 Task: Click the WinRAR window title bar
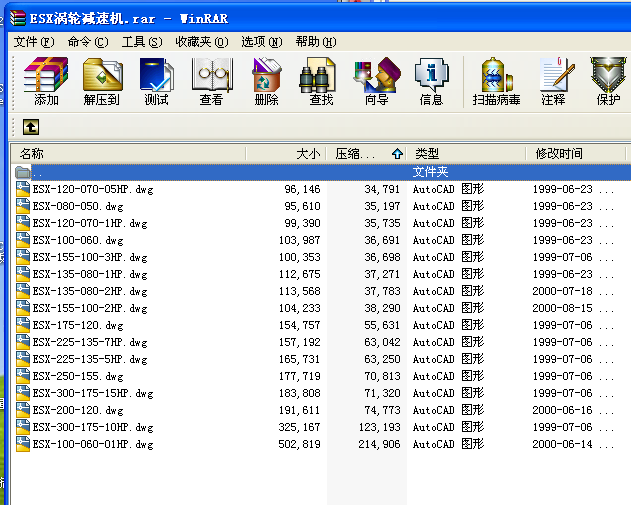coord(320,18)
